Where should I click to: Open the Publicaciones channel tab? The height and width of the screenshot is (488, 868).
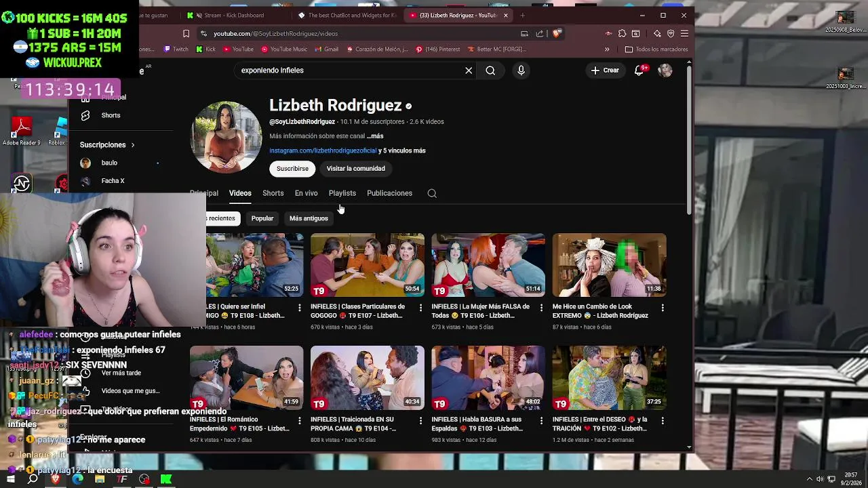click(389, 193)
